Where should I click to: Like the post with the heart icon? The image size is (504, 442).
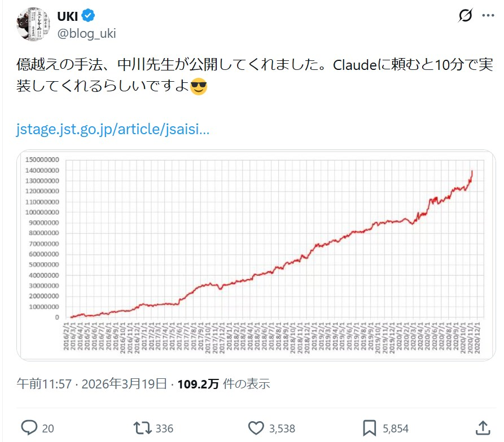pyautogui.click(x=256, y=427)
